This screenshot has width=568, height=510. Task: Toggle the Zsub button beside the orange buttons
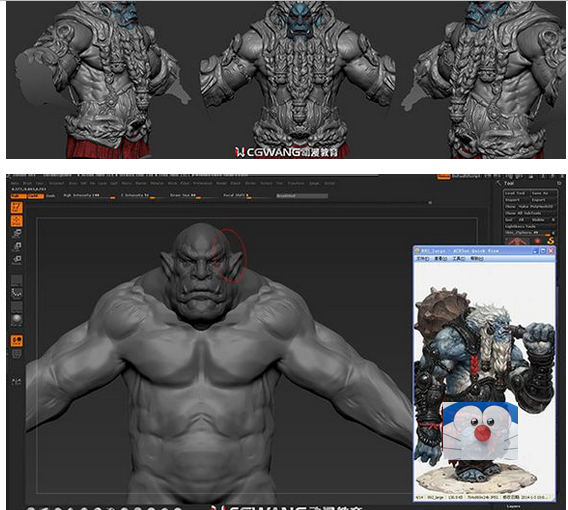[x=51, y=196]
